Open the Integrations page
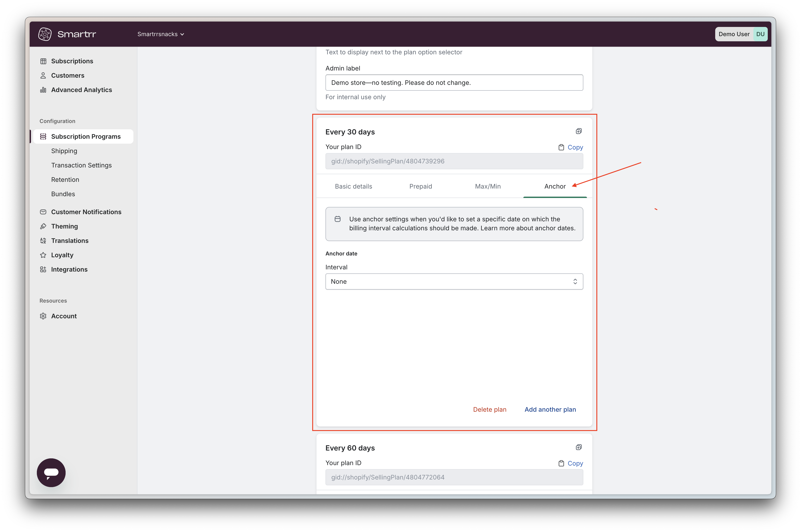801x532 pixels. point(69,269)
